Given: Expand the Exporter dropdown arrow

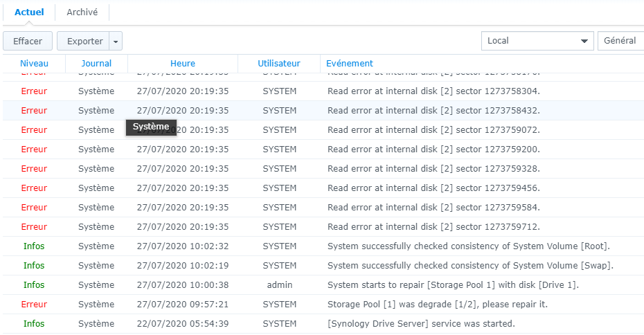Looking at the screenshot, I should tap(116, 42).
